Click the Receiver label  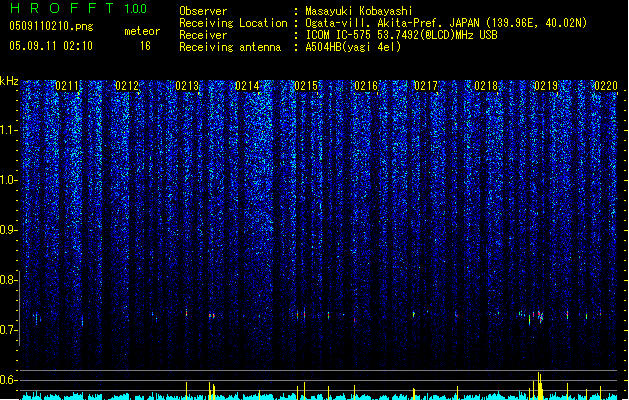203,35
